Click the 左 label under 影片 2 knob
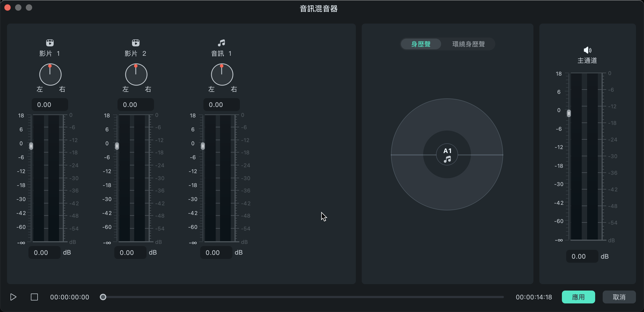The height and width of the screenshot is (312, 644). 126,89
